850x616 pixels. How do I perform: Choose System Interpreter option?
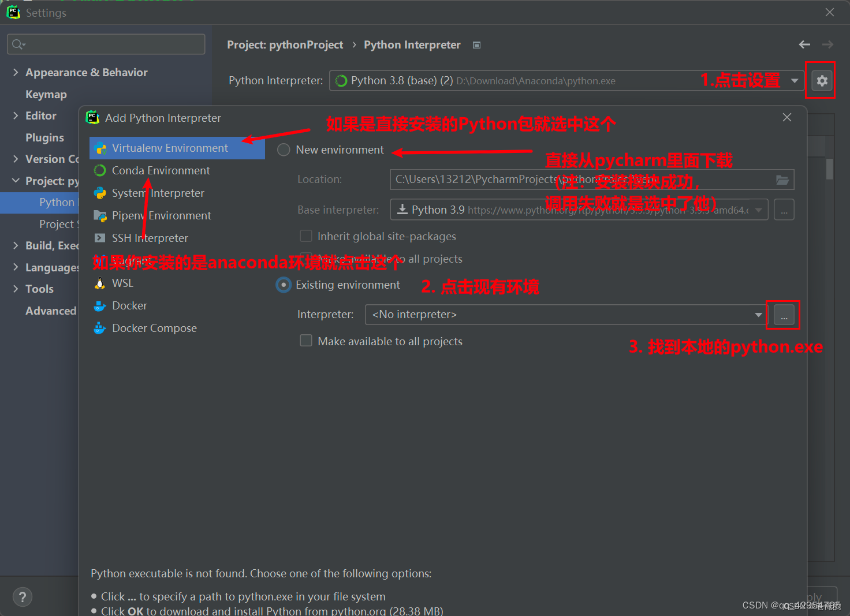coord(177,193)
